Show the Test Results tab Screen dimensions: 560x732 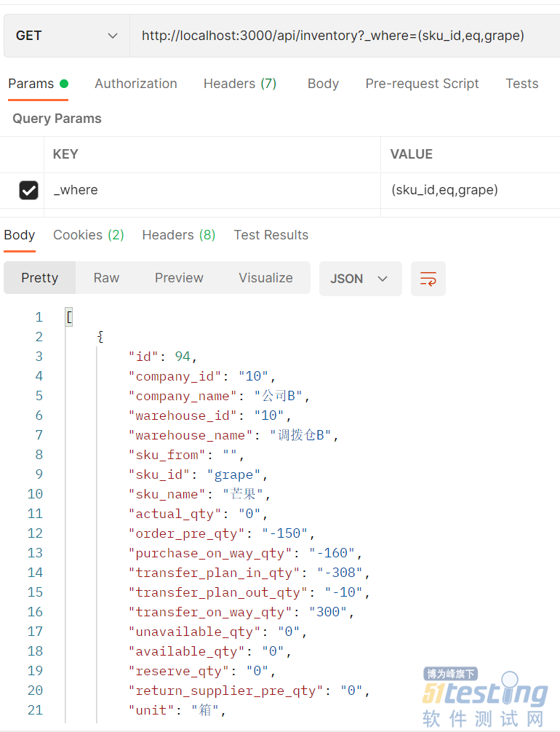(x=271, y=235)
